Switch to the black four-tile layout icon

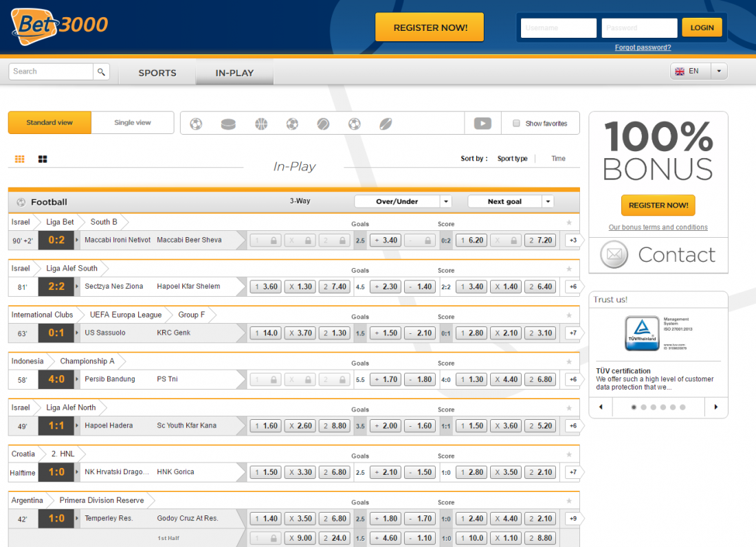[x=43, y=159]
